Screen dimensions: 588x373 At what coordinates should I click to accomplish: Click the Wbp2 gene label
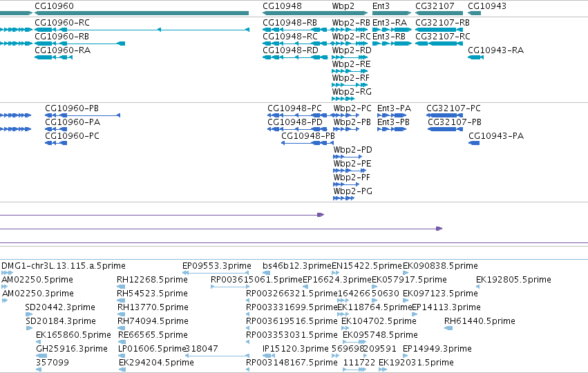[x=343, y=6]
